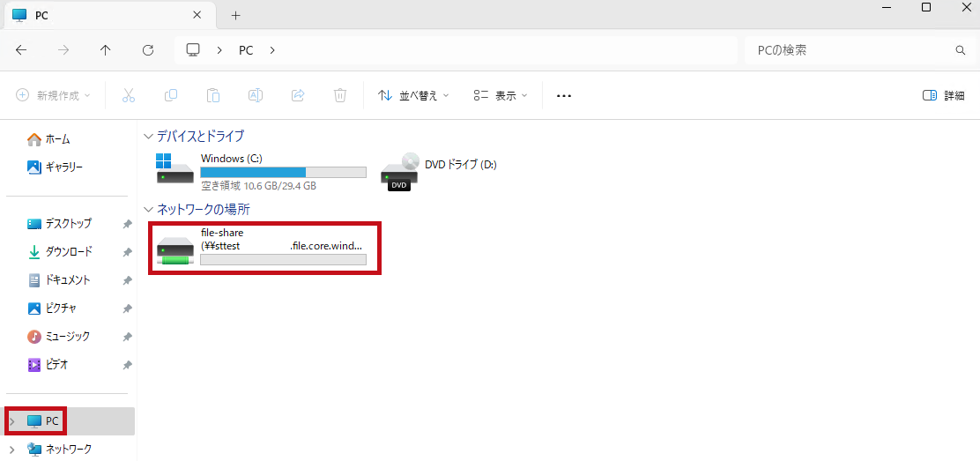Click the Share icon in toolbar
The image size is (980, 461).
coord(298,96)
